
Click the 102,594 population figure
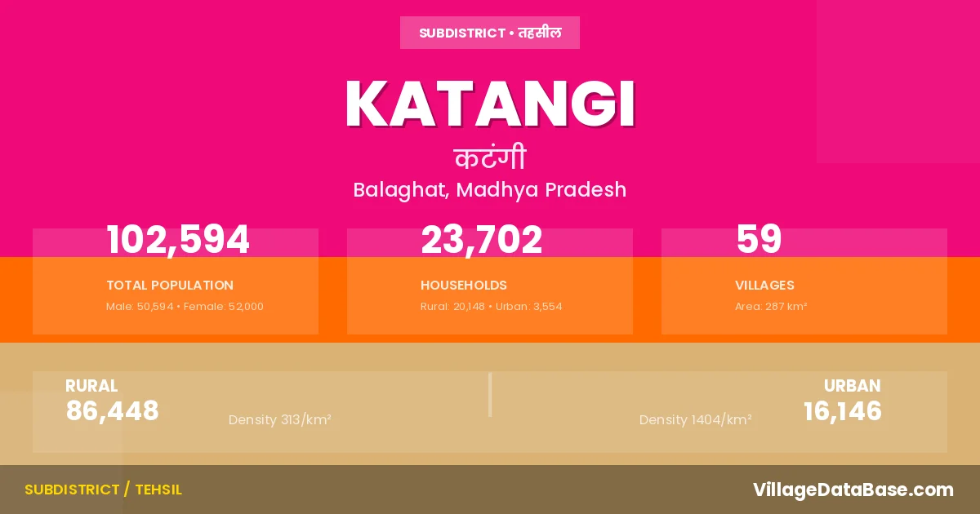(178, 240)
